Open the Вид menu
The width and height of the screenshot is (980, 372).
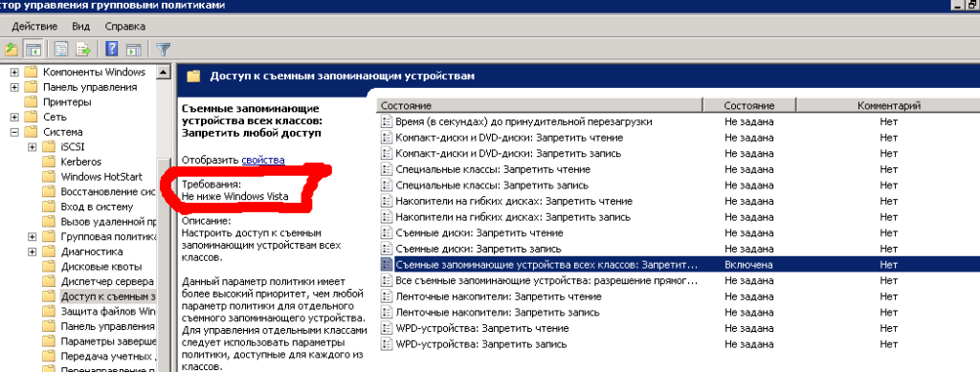point(81,26)
